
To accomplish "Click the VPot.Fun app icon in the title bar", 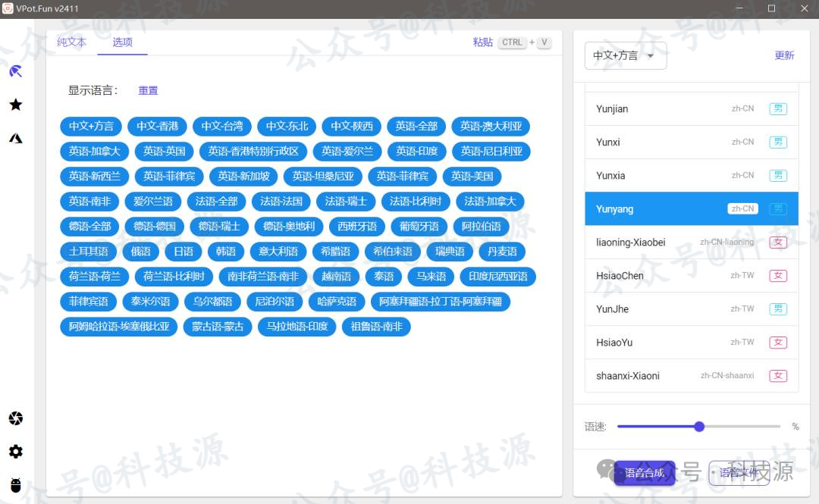I will [x=8, y=8].
